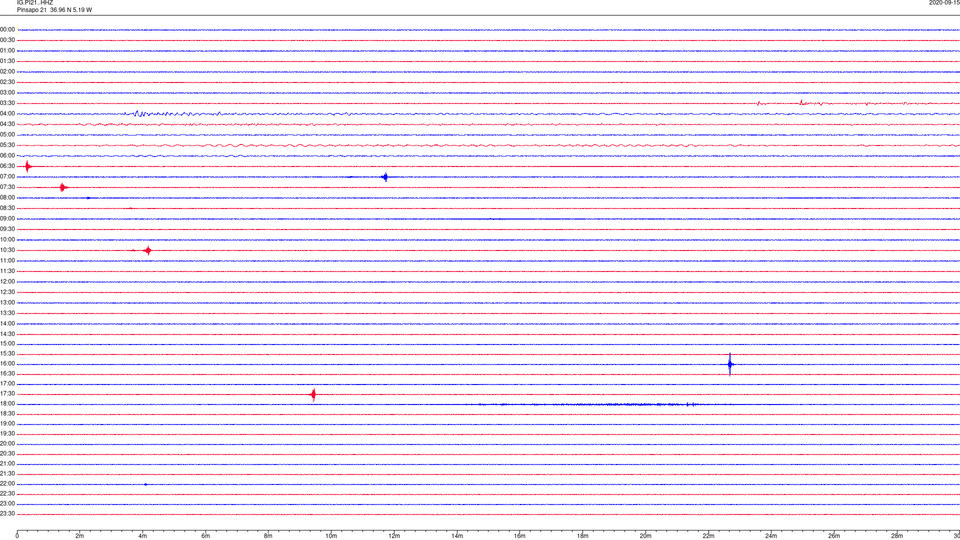Select the 20:00 row label

[8, 444]
